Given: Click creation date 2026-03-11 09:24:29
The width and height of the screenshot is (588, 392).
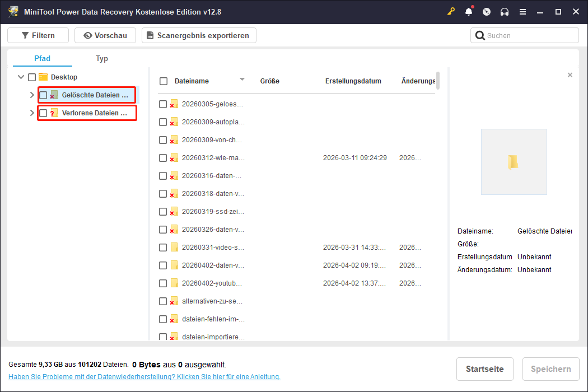Looking at the screenshot, I should pos(354,158).
